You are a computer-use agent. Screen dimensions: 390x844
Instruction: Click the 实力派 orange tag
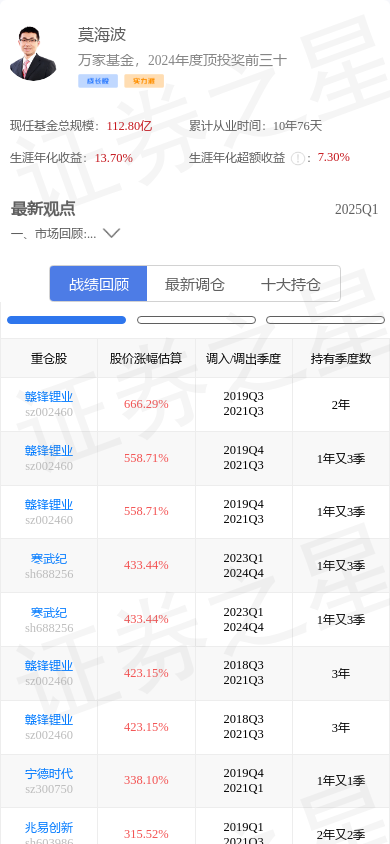click(x=144, y=81)
